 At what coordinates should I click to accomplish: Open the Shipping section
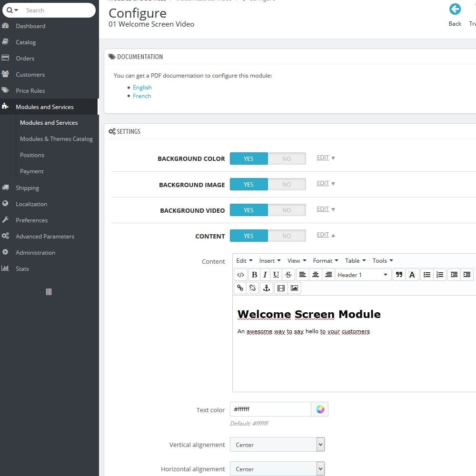[x=27, y=188]
